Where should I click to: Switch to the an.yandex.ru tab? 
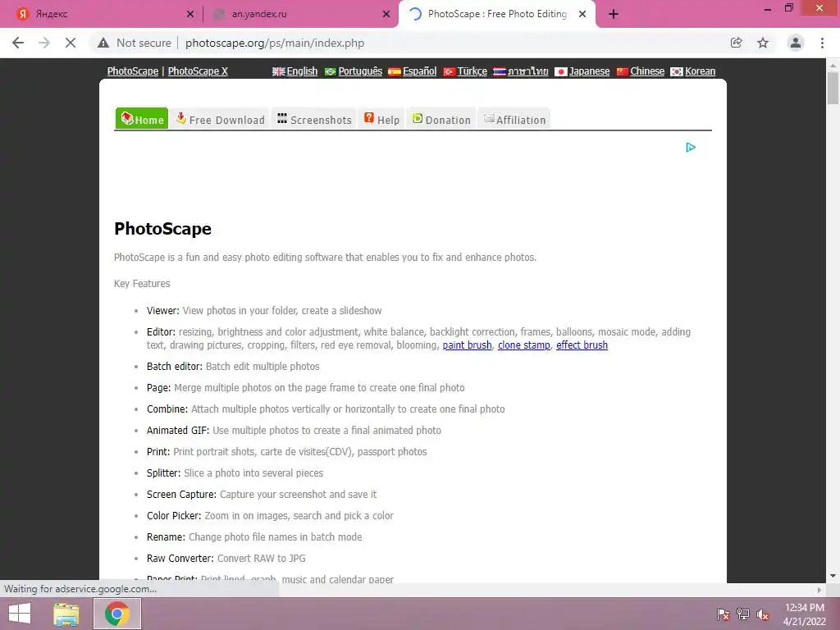pyautogui.click(x=300, y=14)
